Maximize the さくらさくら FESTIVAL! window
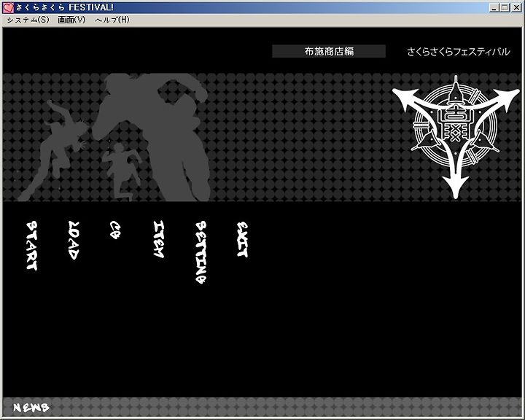525x420 pixels. pos(505,7)
